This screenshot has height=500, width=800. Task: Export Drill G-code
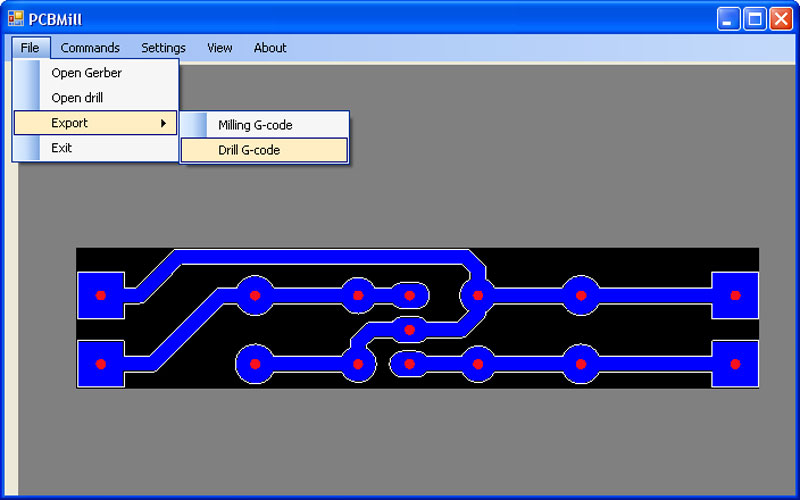click(264, 150)
